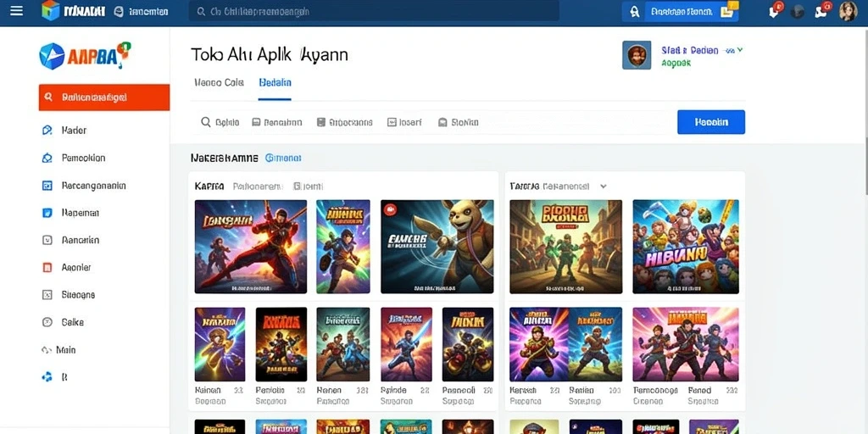Click the icon next to "Hader" in sidebar
Image resolution: width=868 pixels, height=434 pixels.
click(47, 131)
